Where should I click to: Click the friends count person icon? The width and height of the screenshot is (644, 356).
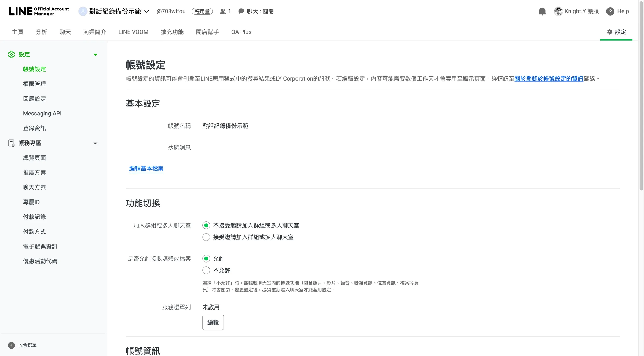click(x=223, y=11)
